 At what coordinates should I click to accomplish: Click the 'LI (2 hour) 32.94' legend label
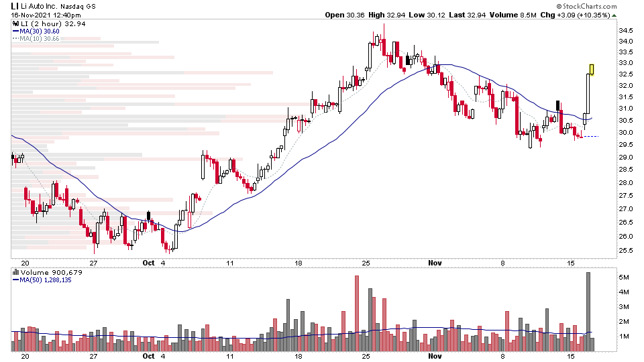coord(53,24)
